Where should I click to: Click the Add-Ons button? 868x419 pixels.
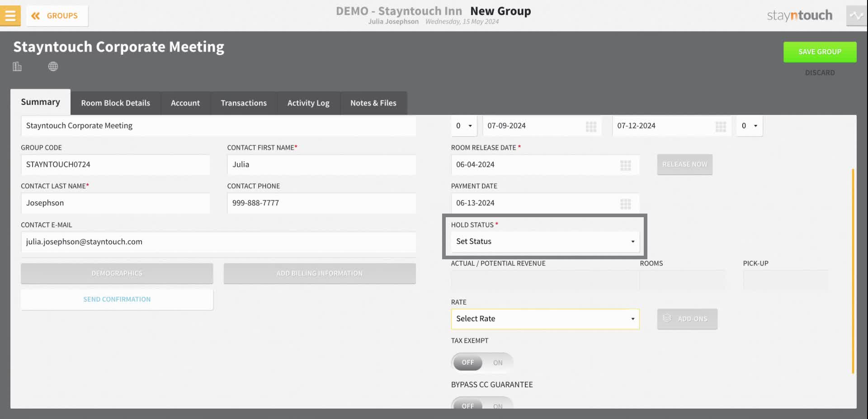click(x=687, y=319)
